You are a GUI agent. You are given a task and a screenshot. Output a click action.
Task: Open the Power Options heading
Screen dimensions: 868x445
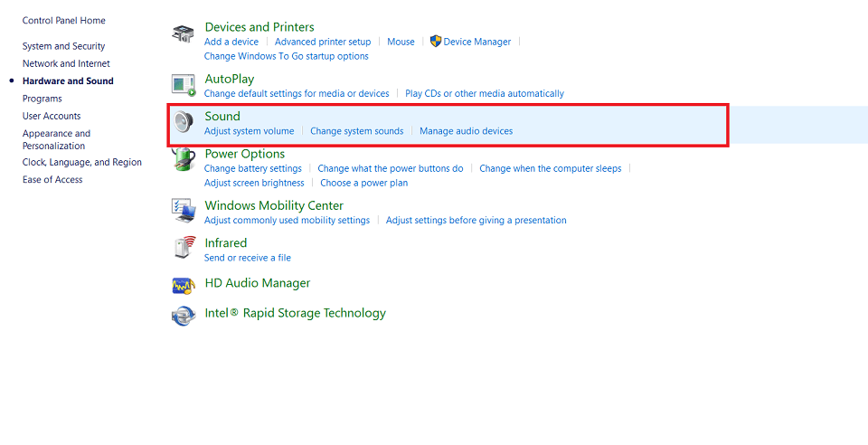[245, 154]
